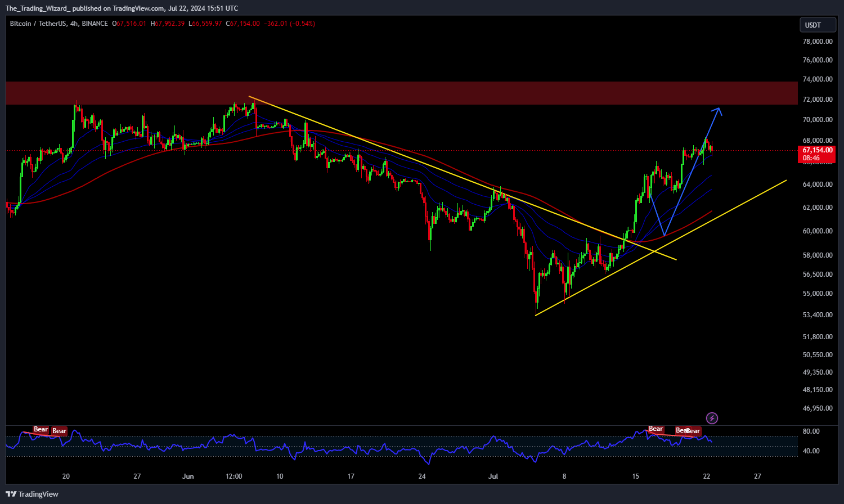
Task: Click the 48,150.00 price axis label
Action: tap(818, 390)
